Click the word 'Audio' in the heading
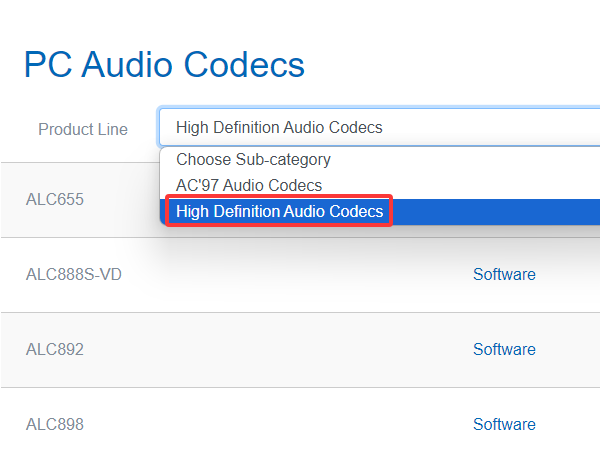Viewport: 600px width, 472px height. tap(131, 65)
